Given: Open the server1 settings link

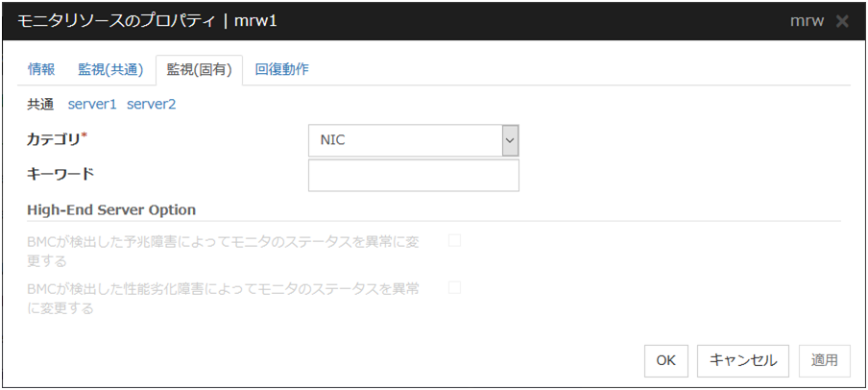Looking at the screenshot, I should tap(92, 104).
